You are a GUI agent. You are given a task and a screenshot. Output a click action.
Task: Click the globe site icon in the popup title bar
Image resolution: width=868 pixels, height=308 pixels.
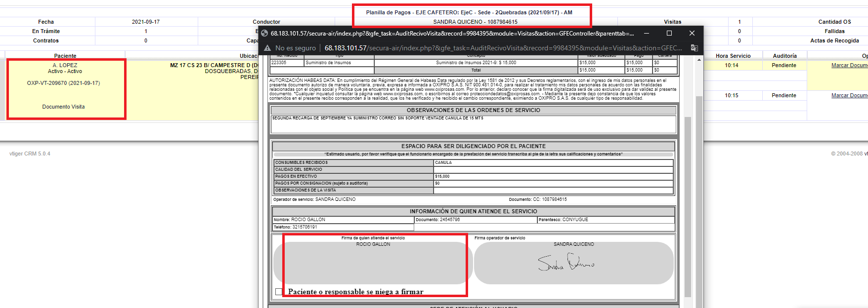[x=264, y=34]
